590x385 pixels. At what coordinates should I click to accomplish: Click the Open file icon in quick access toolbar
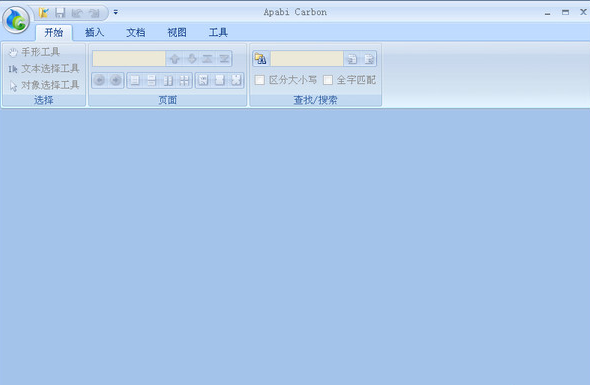click(44, 13)
